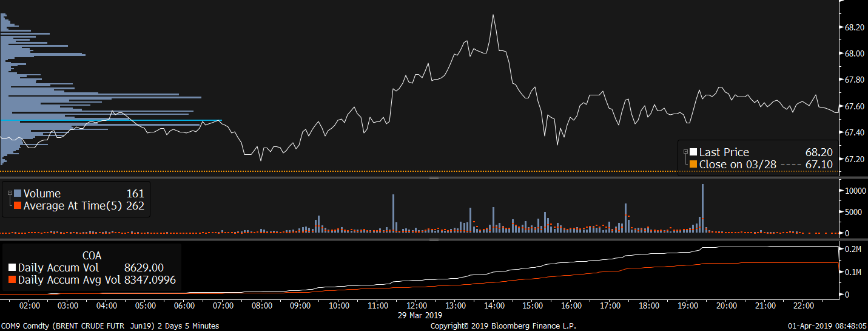868x331 pixels.
Task: Click the COA panel title
Action: 92,256
